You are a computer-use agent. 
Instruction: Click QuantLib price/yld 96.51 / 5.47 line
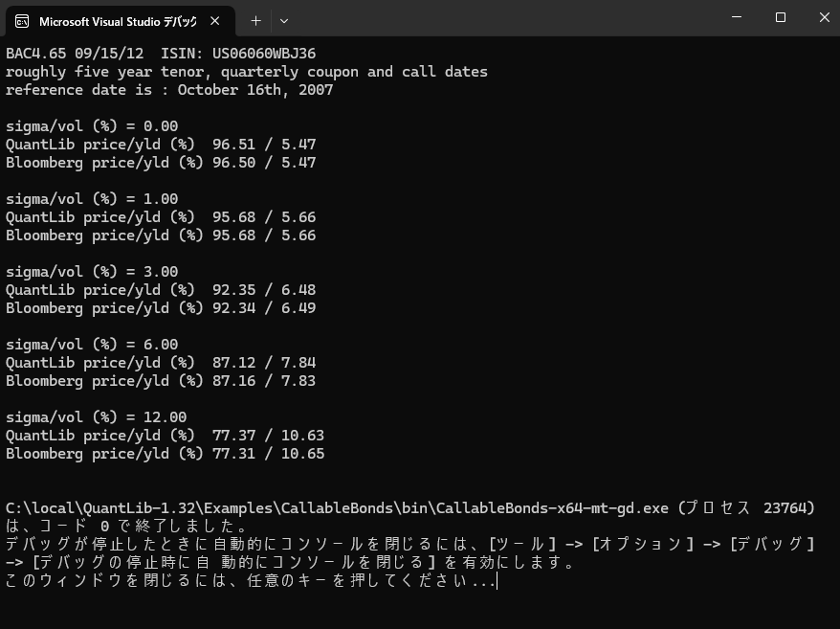point(161,145)
